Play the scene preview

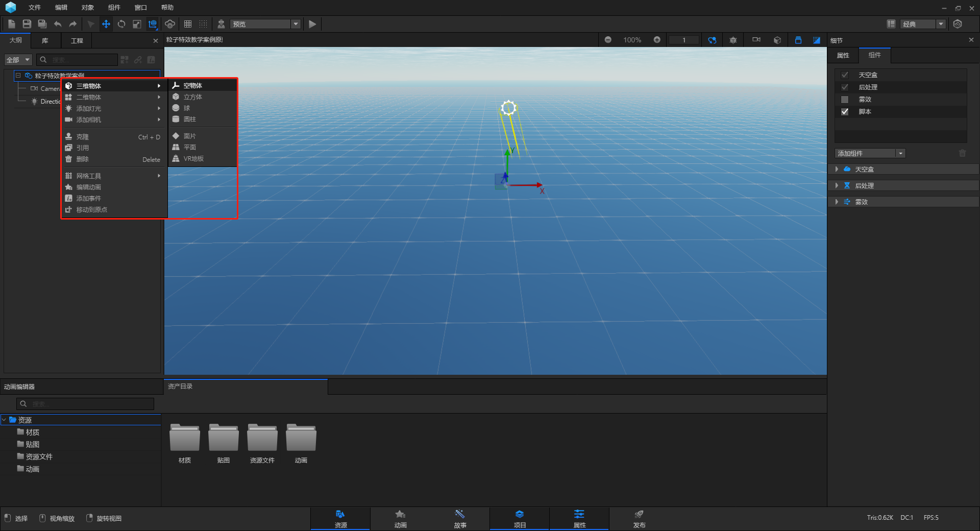[312, 24]
